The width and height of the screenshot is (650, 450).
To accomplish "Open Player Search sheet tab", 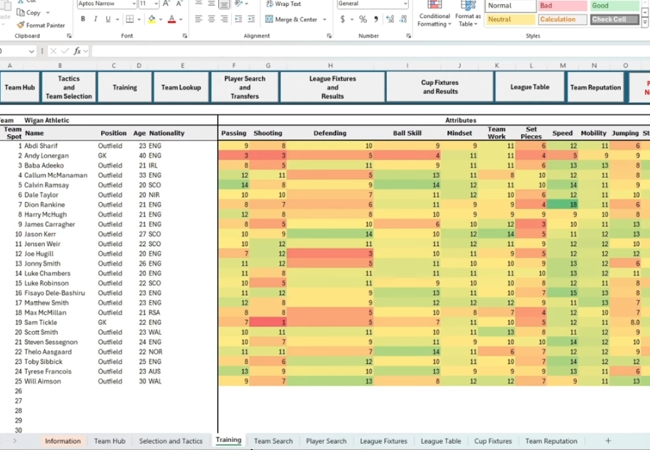I will 326,441.
